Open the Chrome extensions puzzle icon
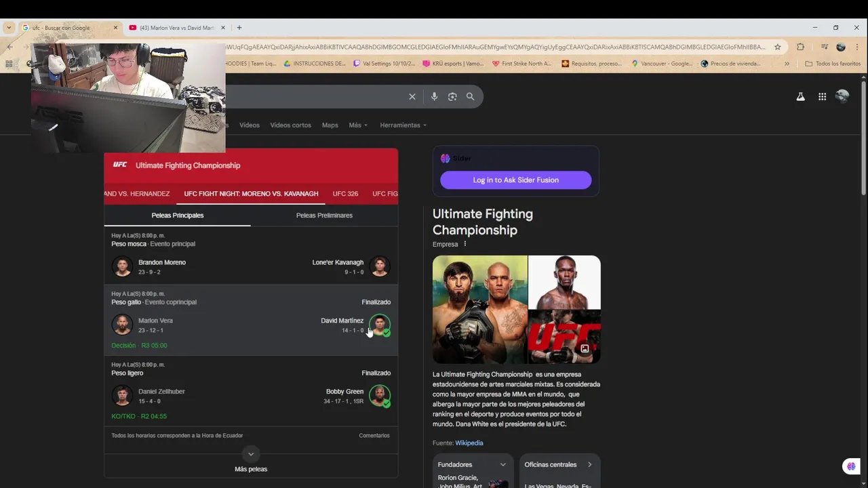Screen dimensions: 868x488 (x=800, y=47)
